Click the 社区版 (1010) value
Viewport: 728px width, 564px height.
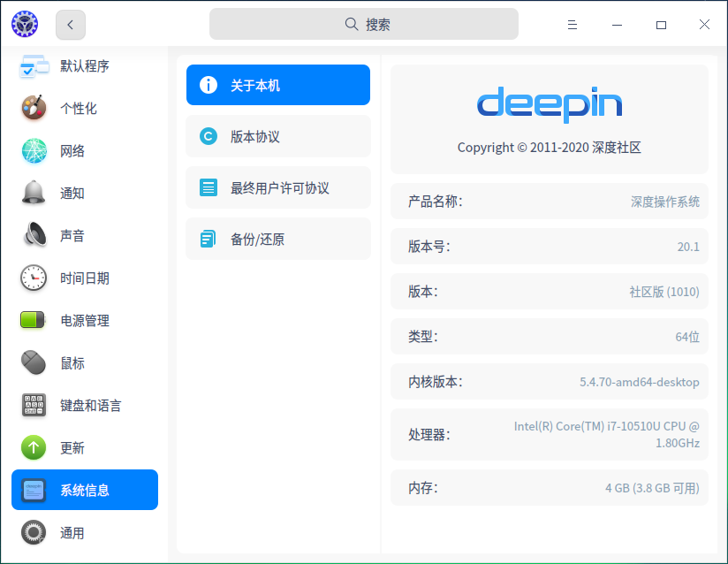click(664, 292)
